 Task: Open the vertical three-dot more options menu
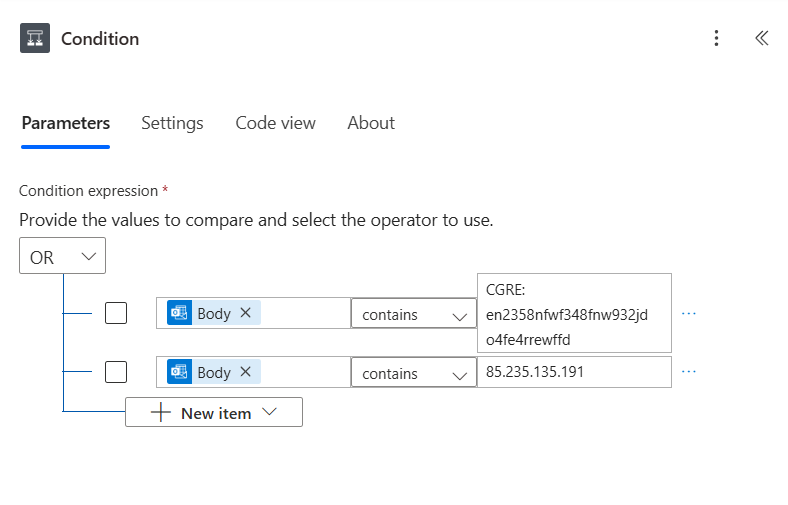pos(716,38)
